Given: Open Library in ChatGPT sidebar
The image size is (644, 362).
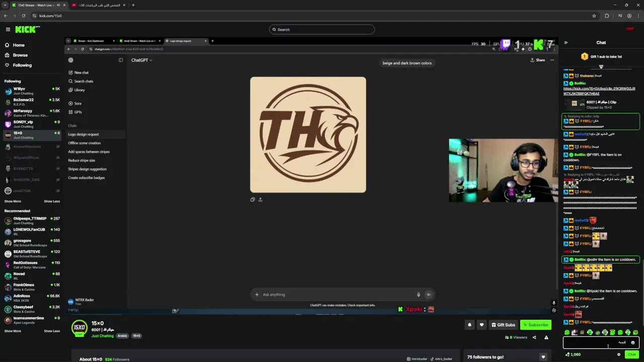Looking at the screenshot, I should click(x=76, y=90).
